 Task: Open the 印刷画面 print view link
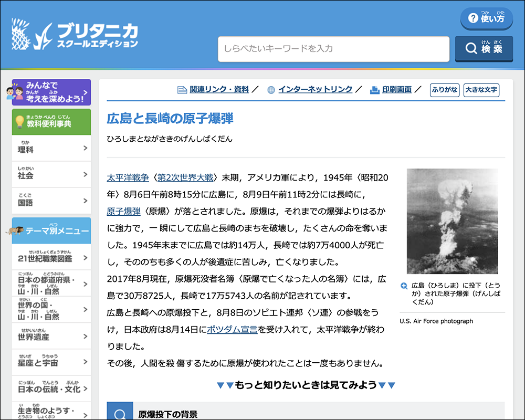(x=397, y=89)
